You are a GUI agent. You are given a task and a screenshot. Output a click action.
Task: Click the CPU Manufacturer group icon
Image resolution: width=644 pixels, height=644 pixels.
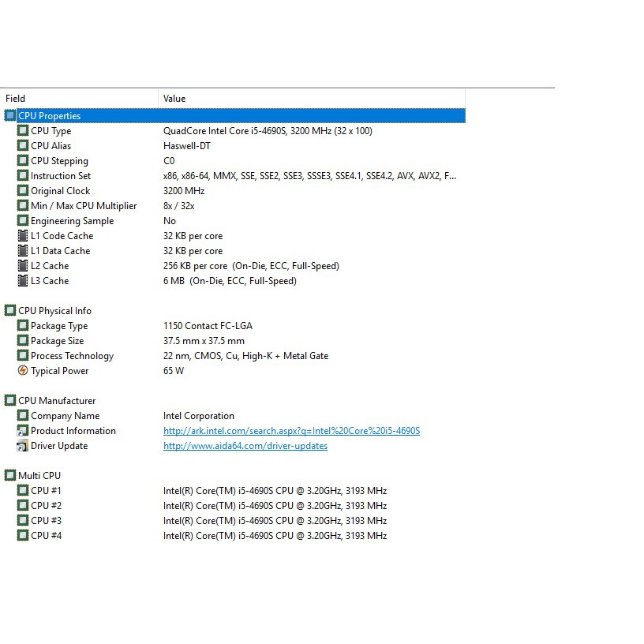pos(9,401)
